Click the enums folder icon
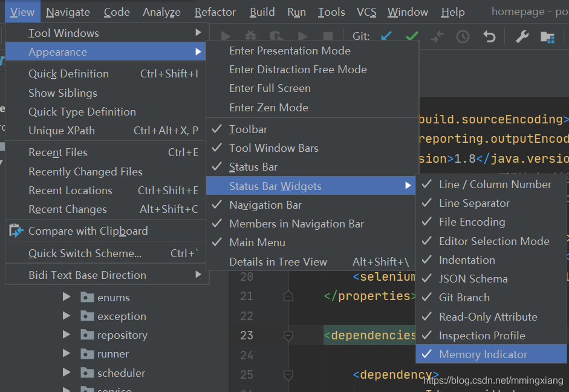Screen dimensions: 569x392 coord(87,297)
